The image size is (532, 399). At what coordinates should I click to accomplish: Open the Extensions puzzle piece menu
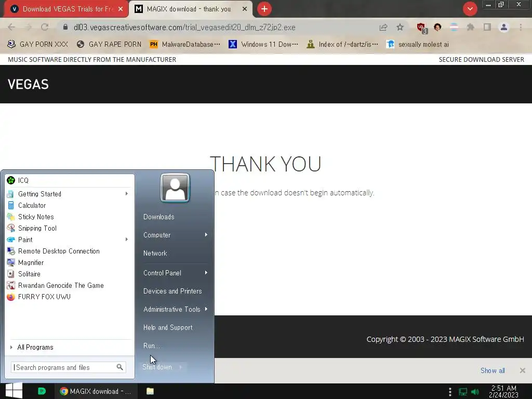tap(470, 27)
